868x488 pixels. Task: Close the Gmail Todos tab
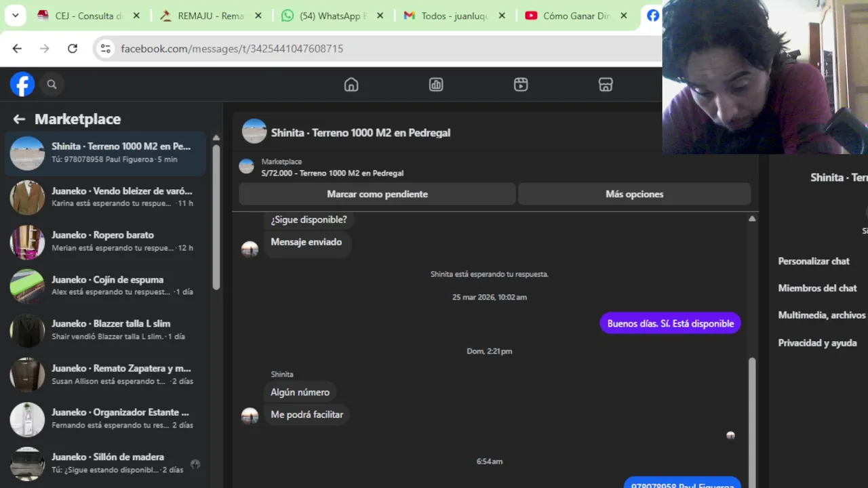(x=502, y=16)
